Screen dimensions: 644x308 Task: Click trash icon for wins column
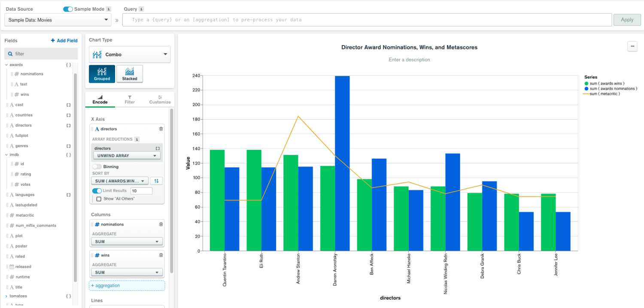click(x=161, y=255)
